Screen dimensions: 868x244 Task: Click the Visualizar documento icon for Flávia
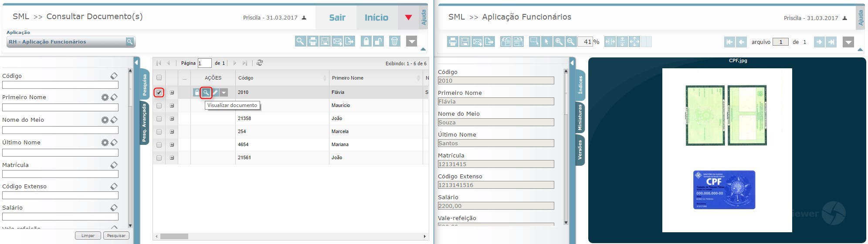pos(206,93)
